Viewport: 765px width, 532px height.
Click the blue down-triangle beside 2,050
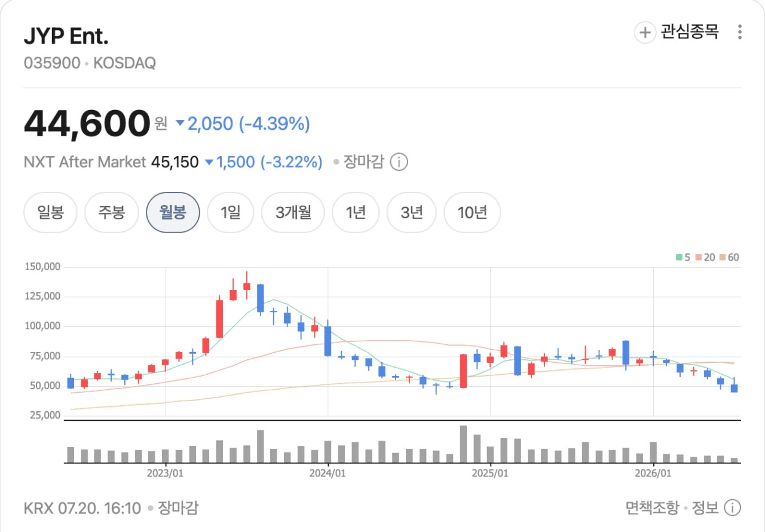(x=180, y=124)
